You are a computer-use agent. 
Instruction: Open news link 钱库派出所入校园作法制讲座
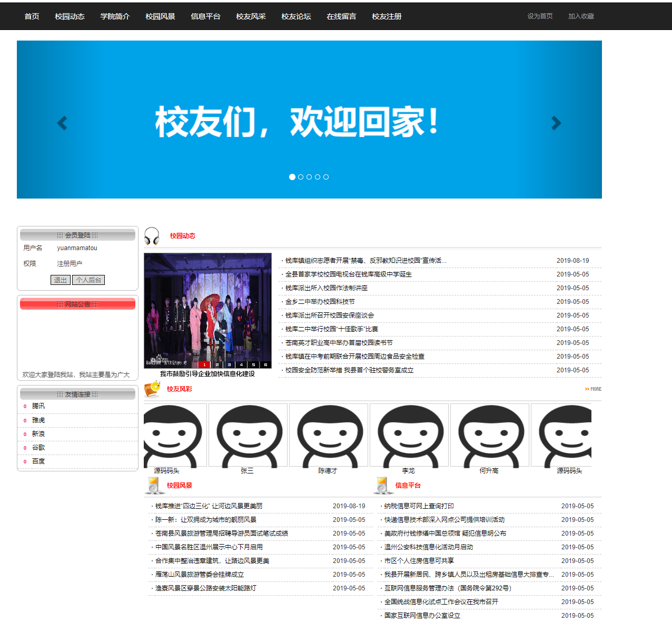point(325,288)
